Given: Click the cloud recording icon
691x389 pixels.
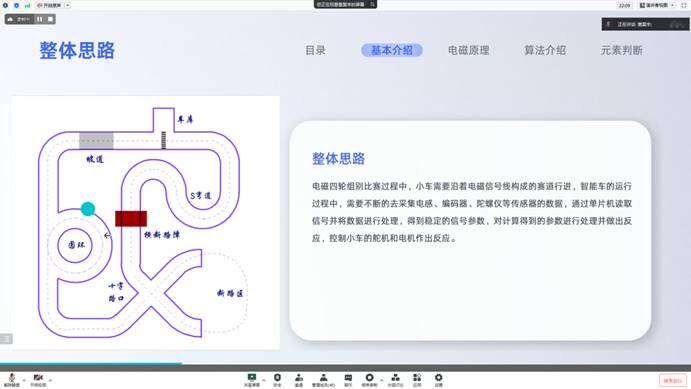Looking at the screenshot, I should click(369, 378).
